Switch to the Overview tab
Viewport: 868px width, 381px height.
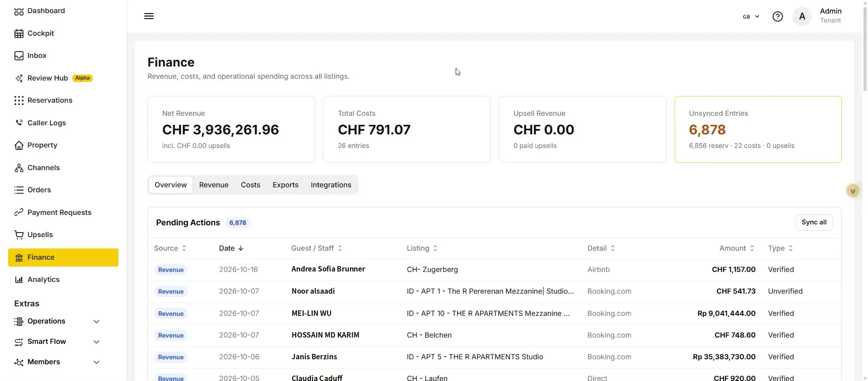170,185
